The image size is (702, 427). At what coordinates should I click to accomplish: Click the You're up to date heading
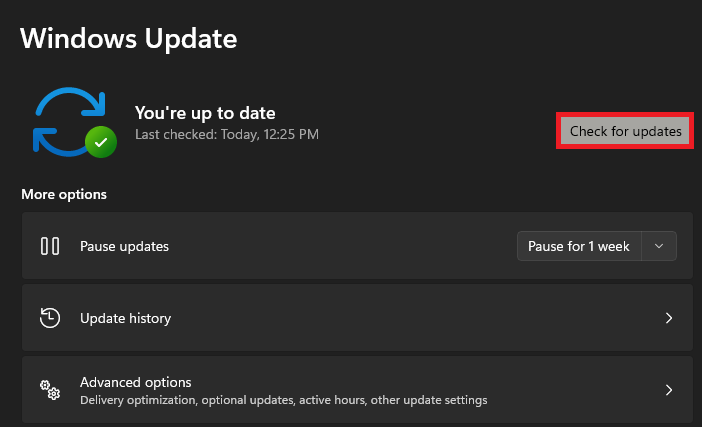[x=205, y=113]
